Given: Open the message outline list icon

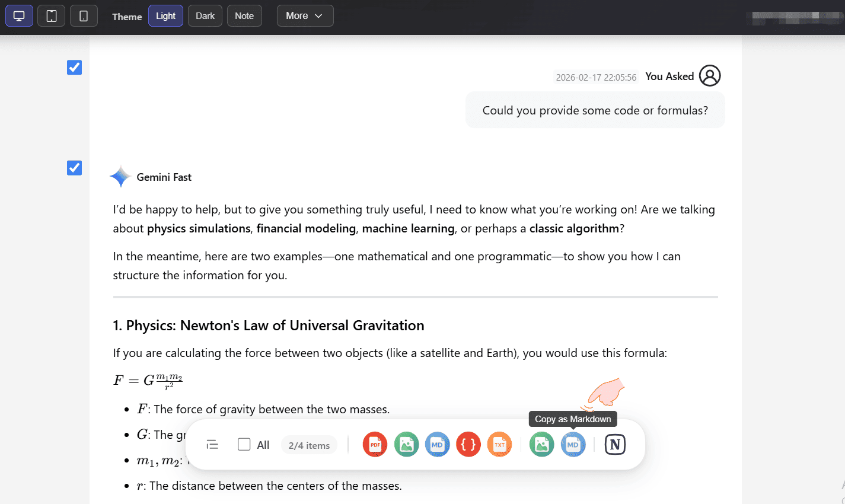Looking at the screenshot, I should pos(212,444).
